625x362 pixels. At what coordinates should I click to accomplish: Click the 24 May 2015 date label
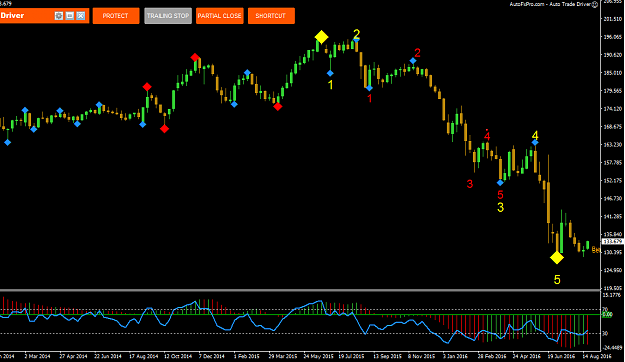[319, 356]
